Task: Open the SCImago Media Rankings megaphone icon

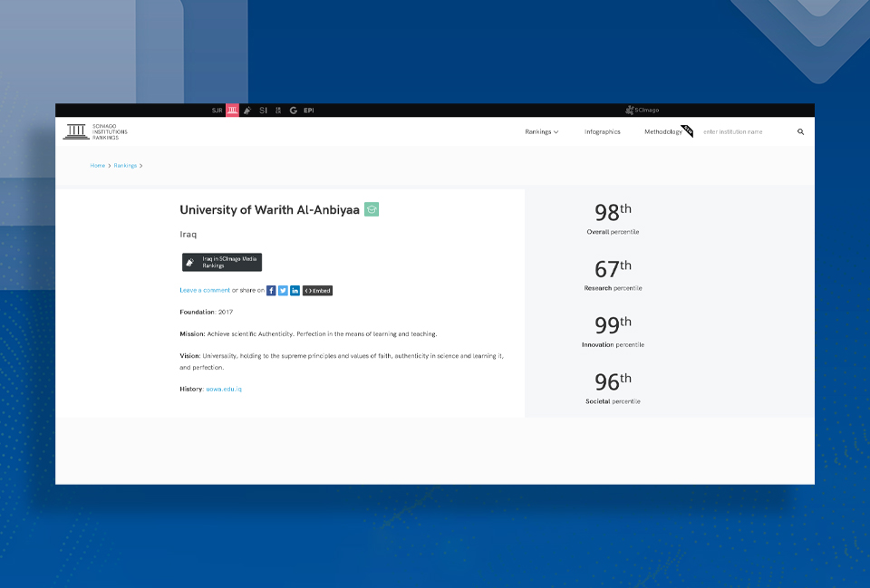Action: (247, 111)
